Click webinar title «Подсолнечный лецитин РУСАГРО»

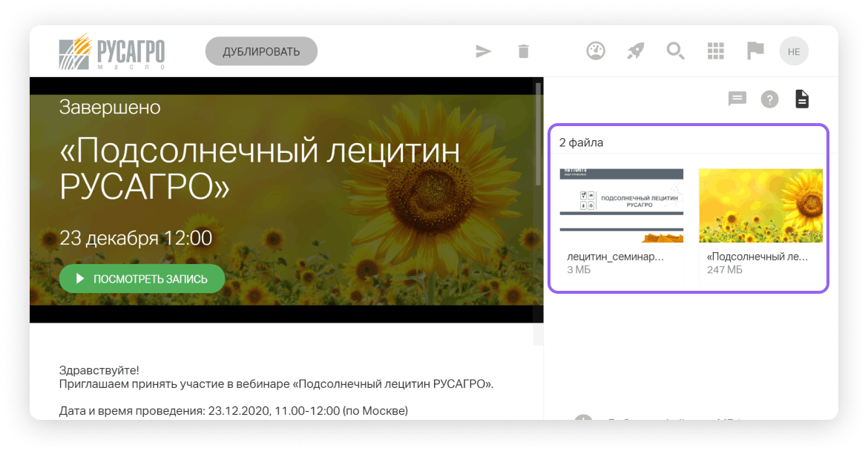(260, 168)
